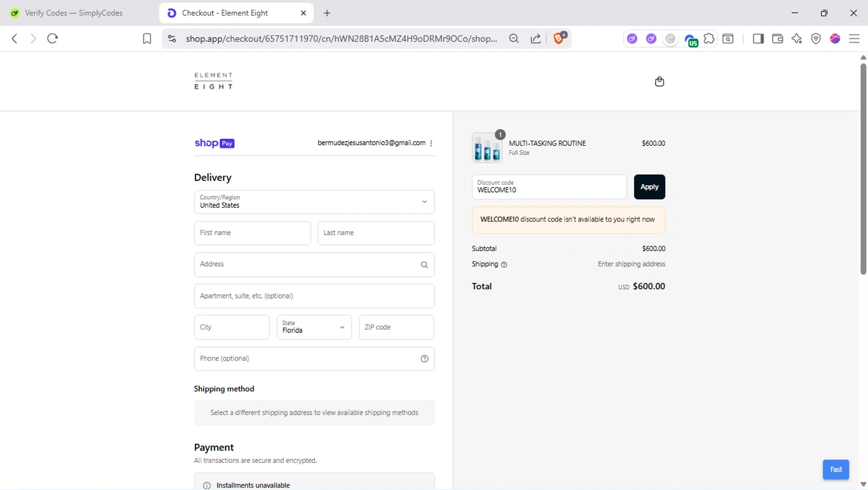Screen dimensions: 868x490
Task: Click the Discount code field containing WELCOME10
Action: coord(549,187)
